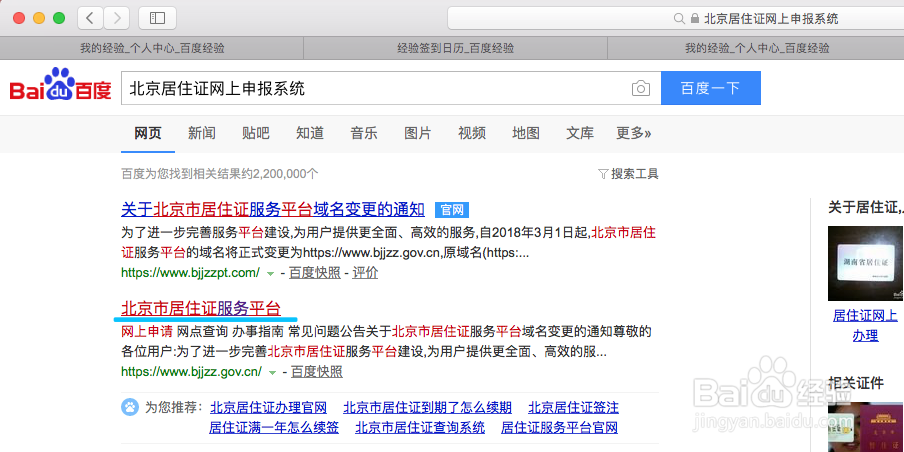Image resolution: width=904 pixels, height=452 pixels.
Task: Switch to third 我的经验_个人中心 tab
Action: click(x=756, y=48)
